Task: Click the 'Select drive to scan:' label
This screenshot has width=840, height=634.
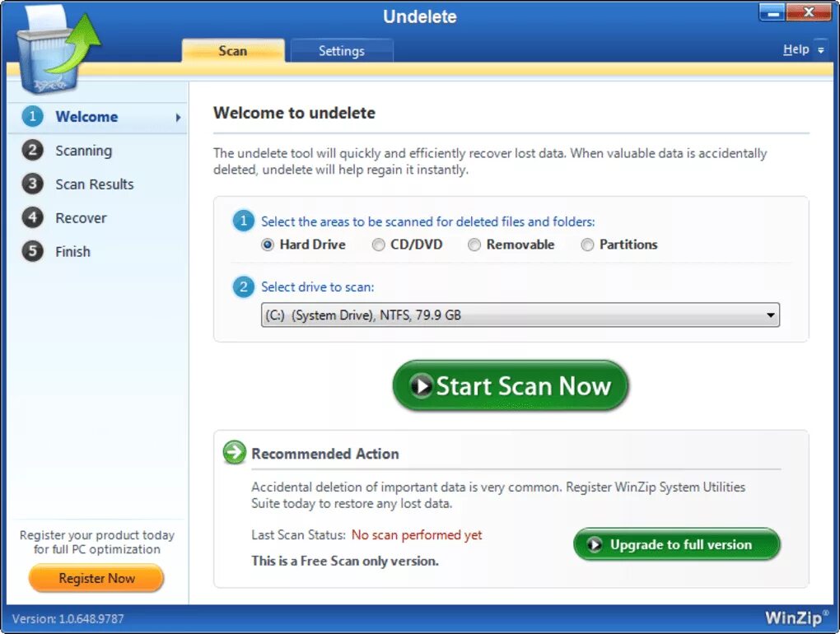Action: pyautogui.click(x=318, y=287)
